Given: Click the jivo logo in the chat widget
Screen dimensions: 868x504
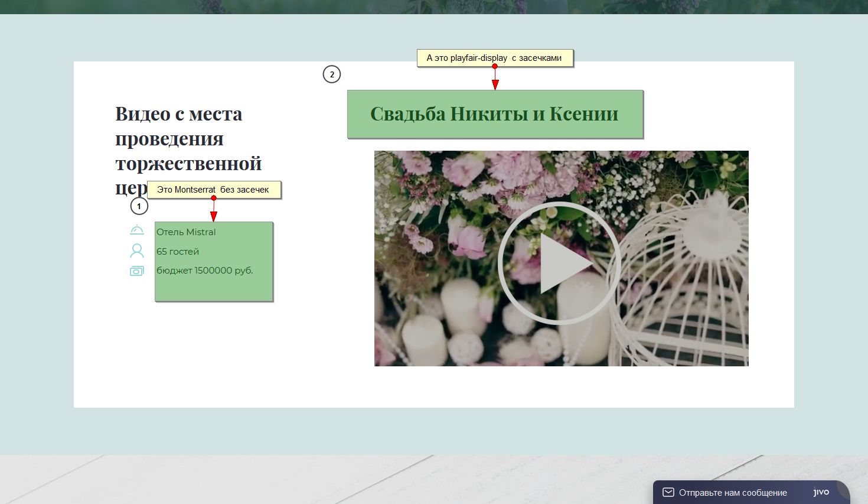Looking at the screenshot, I should pos(821,492).
